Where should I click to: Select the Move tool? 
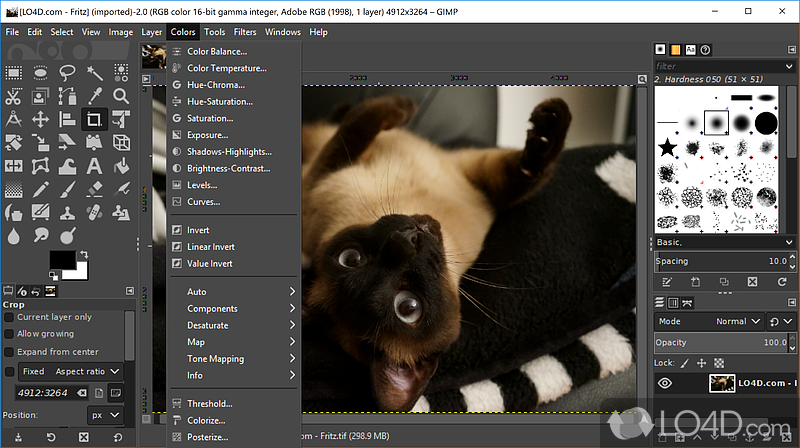40,119
